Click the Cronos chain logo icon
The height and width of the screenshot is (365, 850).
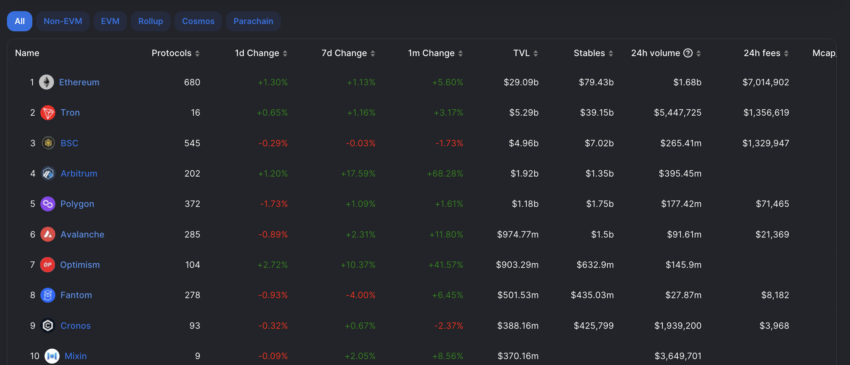click(x=48, y=325)
